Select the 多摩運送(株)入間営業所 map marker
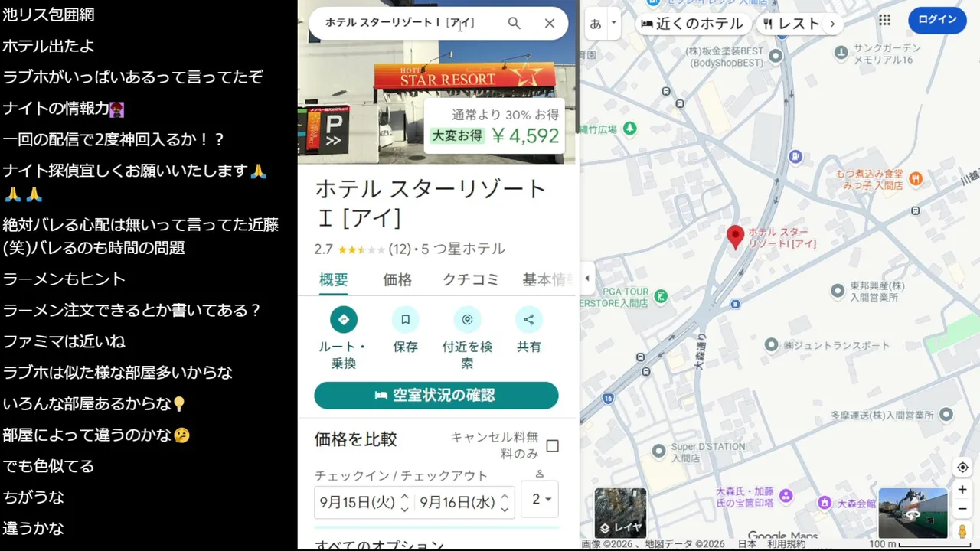980x551 pixels. [x=946, y=416]
